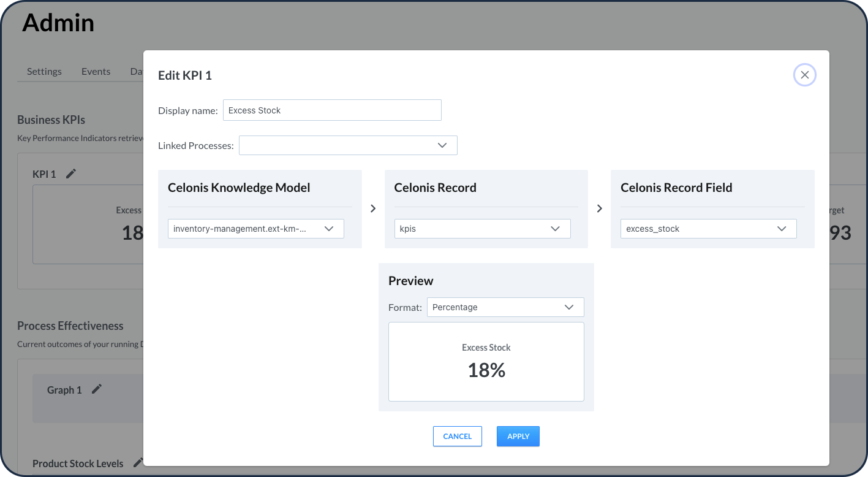The width and height of the screenshot is (868, 477).
Task: Edit KPI 1 using pencil icon
Action: [x=71, y=174]
